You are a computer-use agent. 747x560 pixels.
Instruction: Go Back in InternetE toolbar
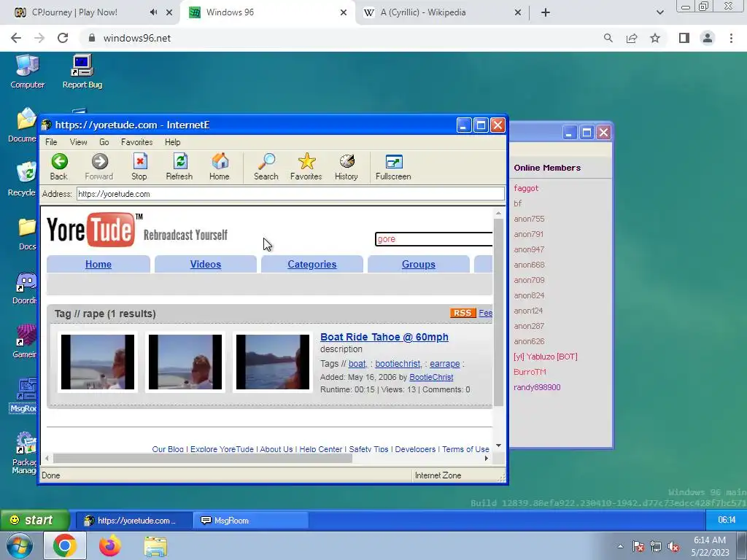pos(59,167)
